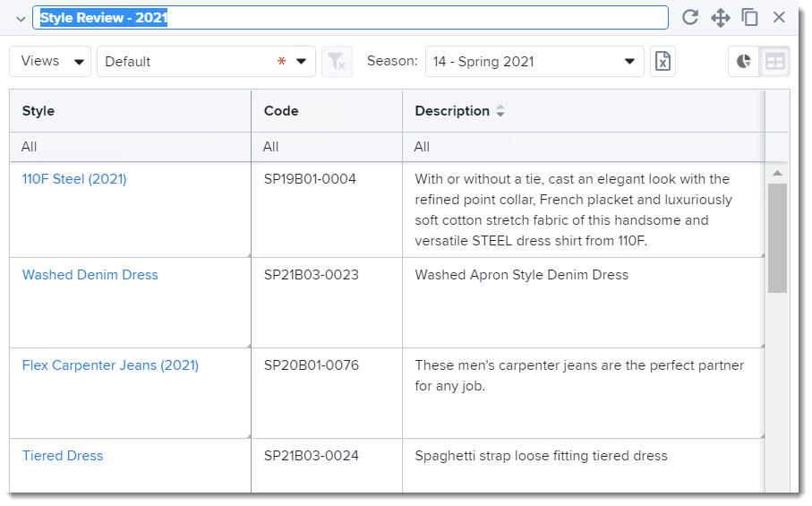
Task: Click the move widget arrows icon
Action: point(720,18)
